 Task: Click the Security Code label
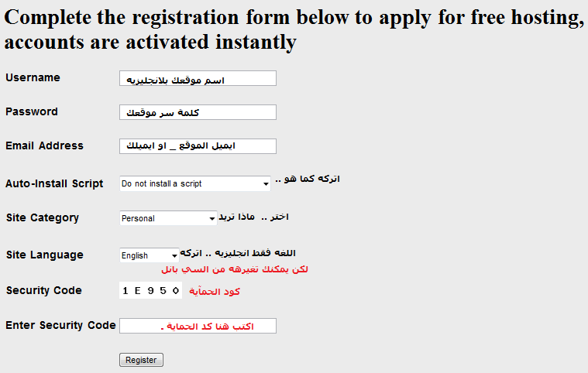click(43, 290)
